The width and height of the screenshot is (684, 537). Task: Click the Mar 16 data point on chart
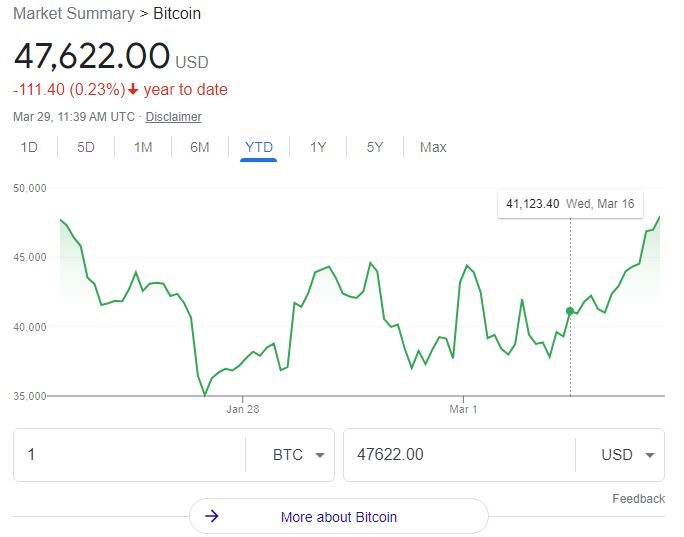click(x=570, y=311)
